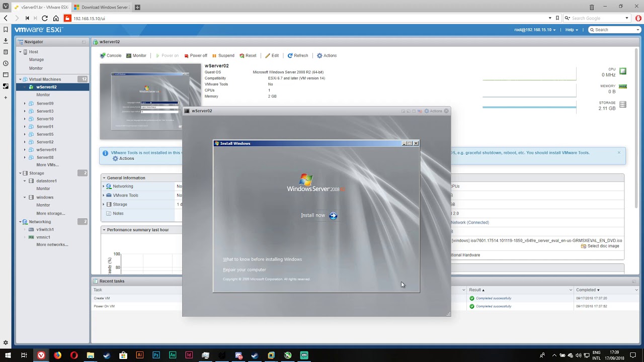Expand the Server09 tree item
Image resolution: width=644 pixels, height=362 pixels.
(25, 104)
